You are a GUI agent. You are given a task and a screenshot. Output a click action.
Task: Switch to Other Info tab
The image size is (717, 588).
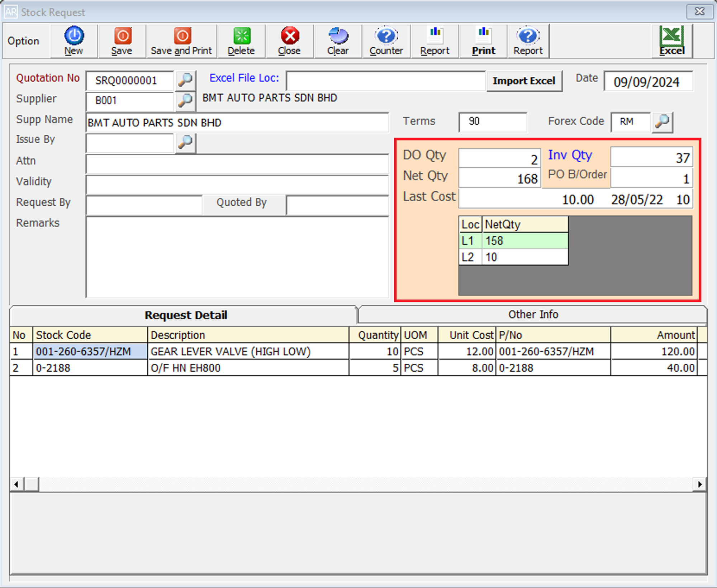533,315
